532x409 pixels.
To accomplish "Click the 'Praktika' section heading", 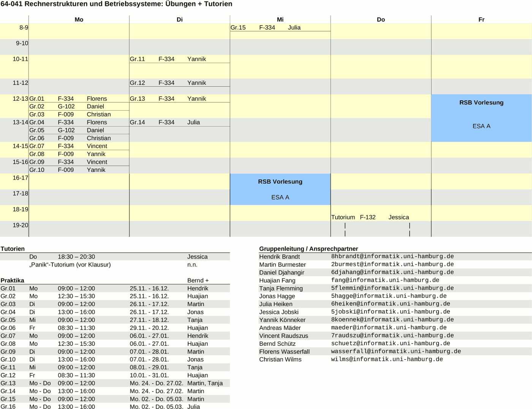I will (x=12, y=281).
